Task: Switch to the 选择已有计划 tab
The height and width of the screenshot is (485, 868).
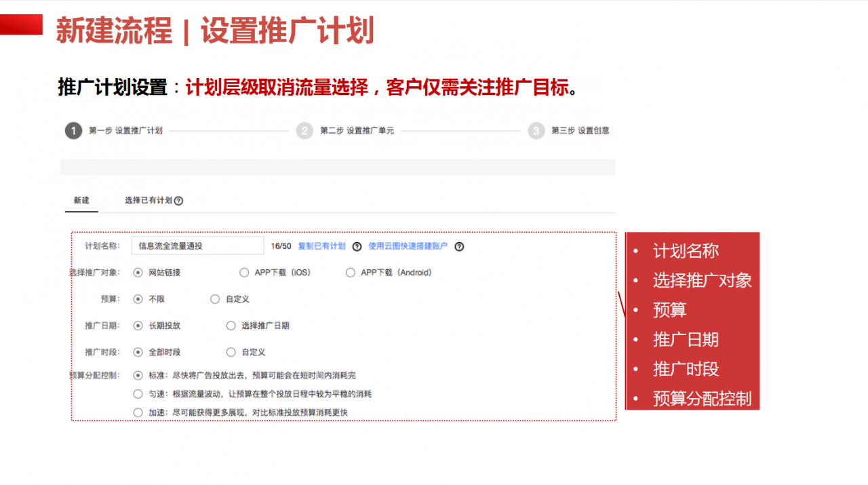Action: click(148, 201)
